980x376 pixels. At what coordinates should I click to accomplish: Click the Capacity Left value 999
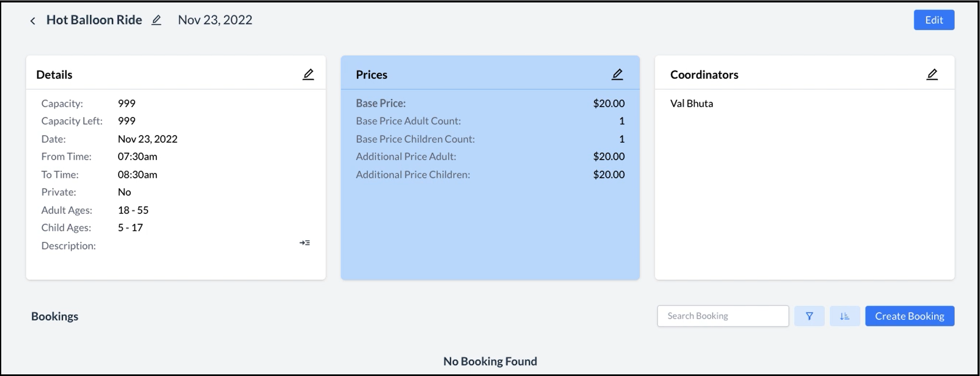(126, 121)
